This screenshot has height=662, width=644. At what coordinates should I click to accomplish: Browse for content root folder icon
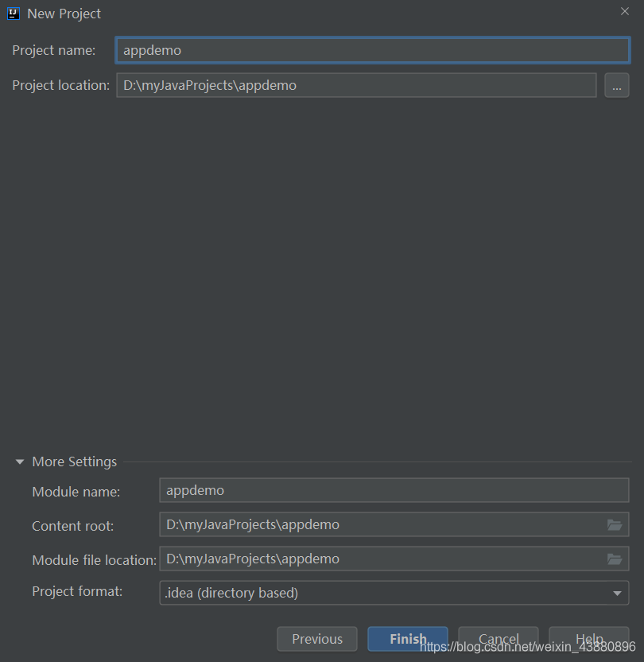pos(614,525)
